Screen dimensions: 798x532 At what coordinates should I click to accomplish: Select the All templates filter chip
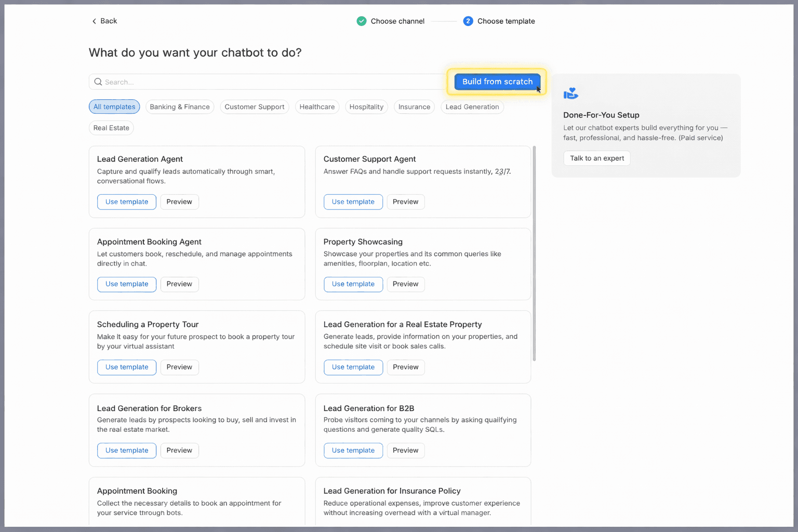[x=114, y=107]
